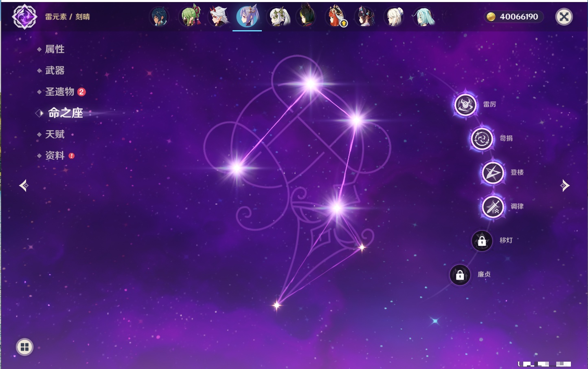Pick Arataki Itto's horned avatar

pyautogui.click(x=219, y=17)
